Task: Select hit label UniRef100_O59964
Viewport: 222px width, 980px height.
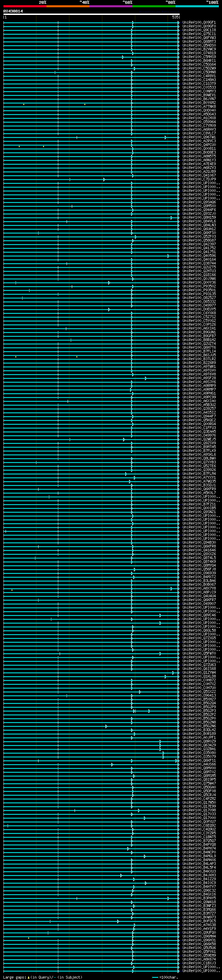Action: pyautogui.click(x=199, y=122)
